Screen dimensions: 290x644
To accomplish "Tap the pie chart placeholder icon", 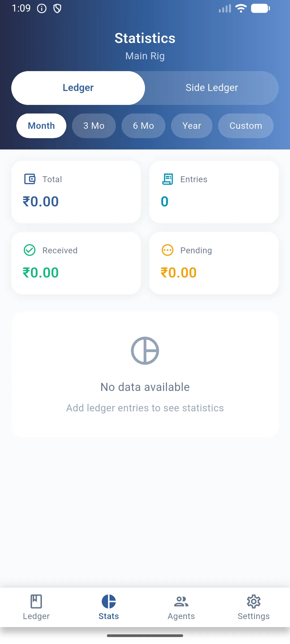I will tap(145, 350).
